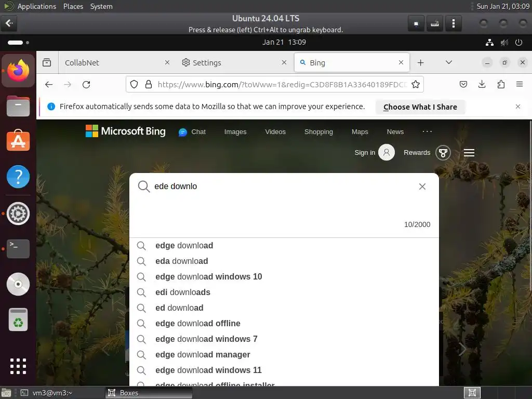
Task: Open the Help question mark icon
Action: pyautogui.click(x=18, y=177)
